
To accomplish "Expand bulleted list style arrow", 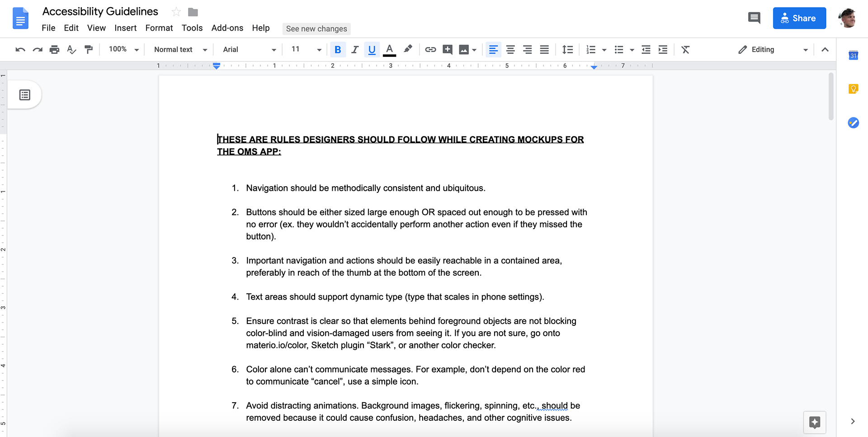I will coord(632,50).
